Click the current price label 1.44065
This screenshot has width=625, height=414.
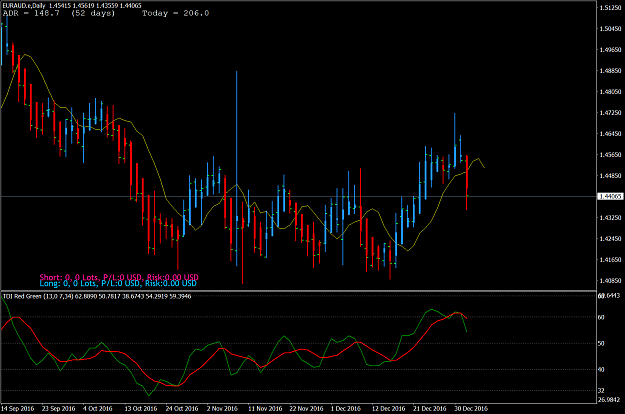[x=610, y=196]
